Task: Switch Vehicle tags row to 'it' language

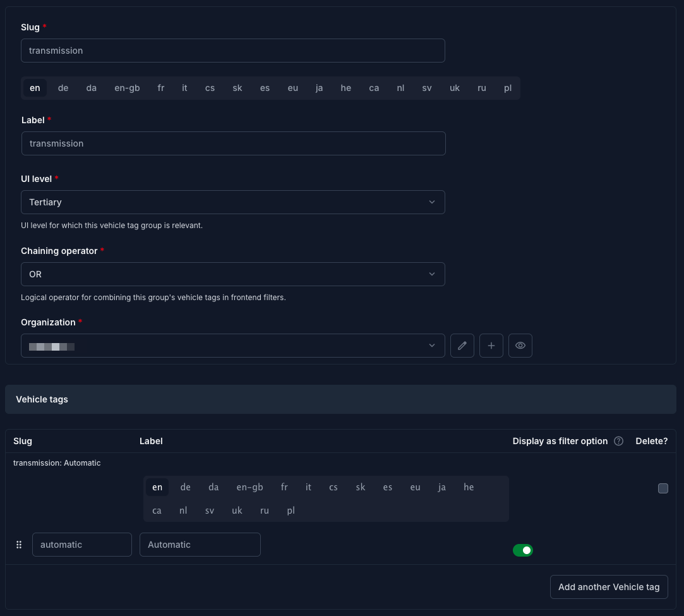Action: click(308, 487)
